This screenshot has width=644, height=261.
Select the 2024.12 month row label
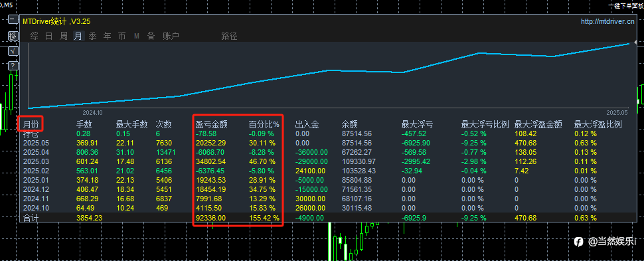point(36,189)
